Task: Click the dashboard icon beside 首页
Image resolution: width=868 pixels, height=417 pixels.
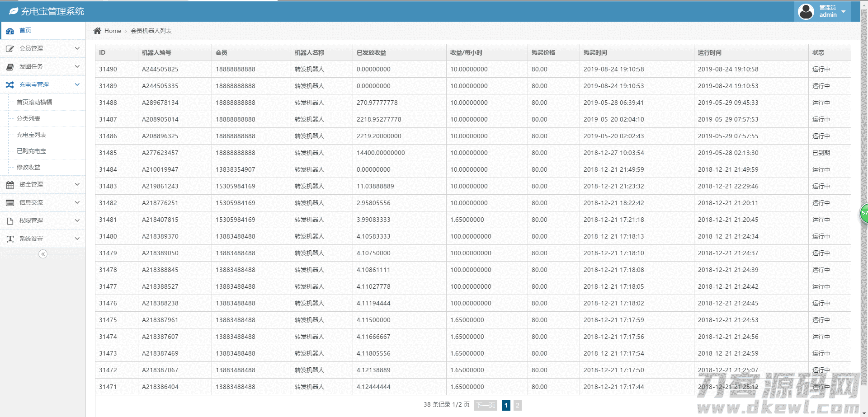Action: point(10,31)
